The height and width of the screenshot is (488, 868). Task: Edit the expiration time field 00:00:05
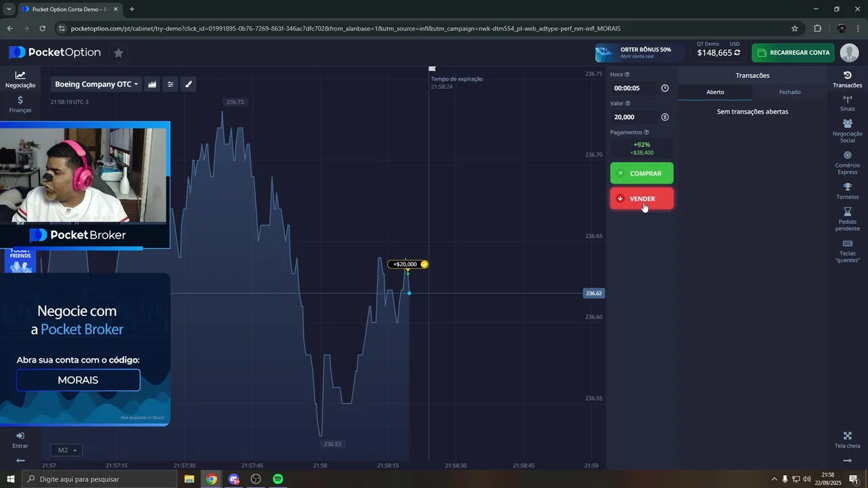(x=635, y=88)
